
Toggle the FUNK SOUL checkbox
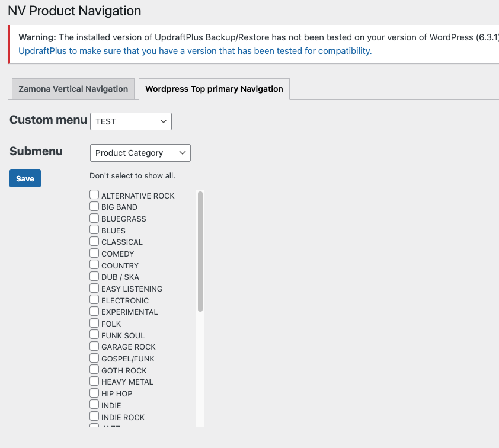(x=94, y=335)
